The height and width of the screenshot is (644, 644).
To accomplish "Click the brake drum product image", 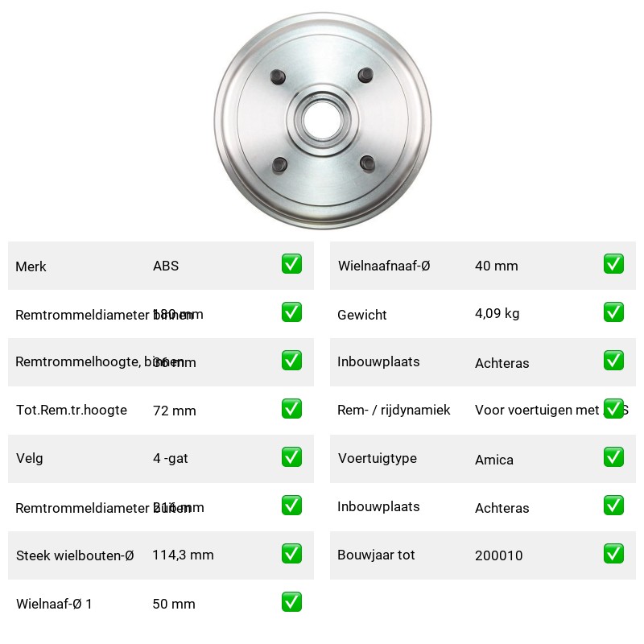I will click(x=323, y=121).
